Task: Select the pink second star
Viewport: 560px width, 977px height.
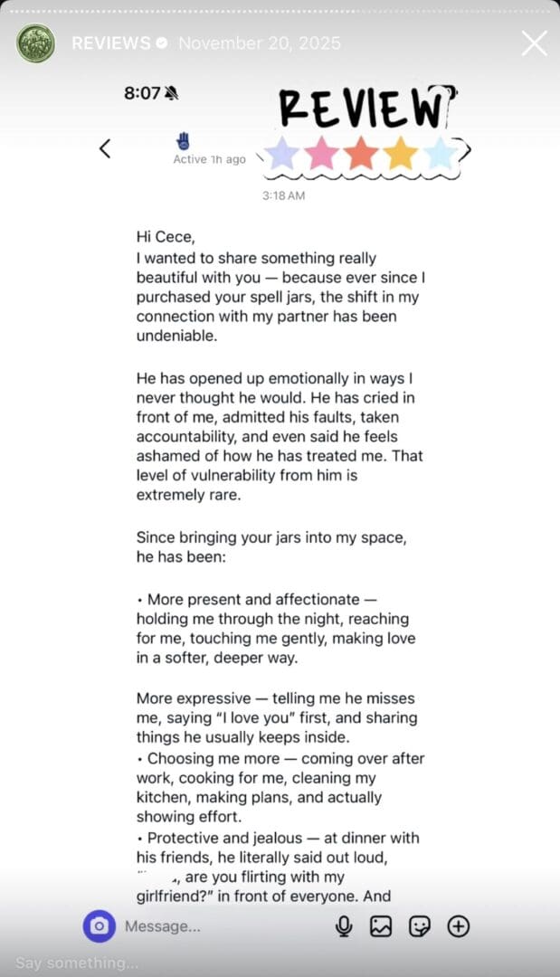Action: click(x=321, y=154)
